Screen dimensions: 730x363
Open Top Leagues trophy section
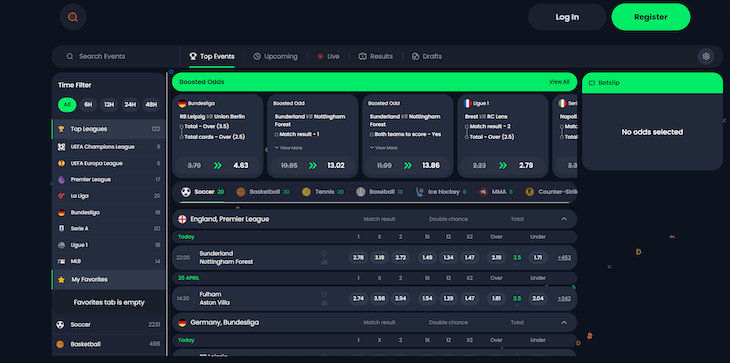coord(108,129)
